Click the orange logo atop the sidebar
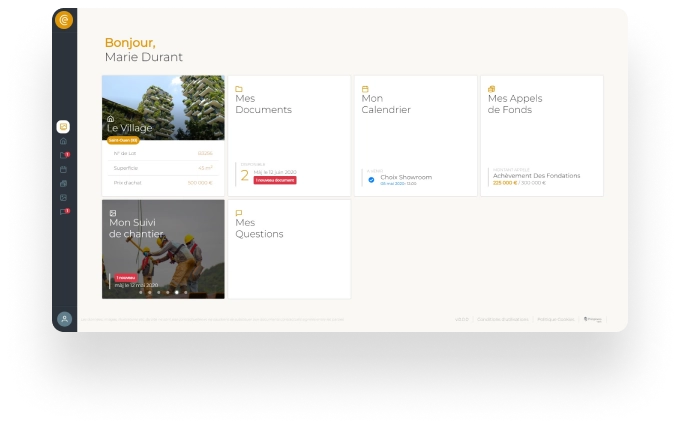This screenshot has width=680, height=428. pyautogui.click(x=64, y=20)
